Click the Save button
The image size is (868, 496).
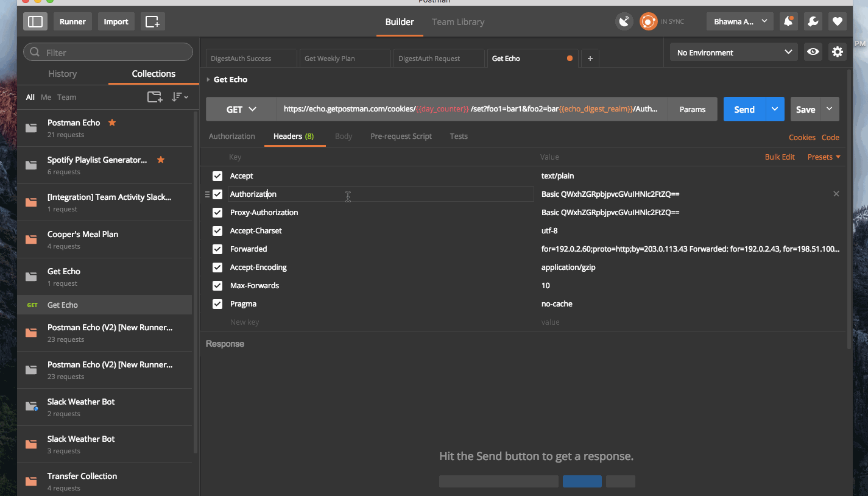(805, 110)
